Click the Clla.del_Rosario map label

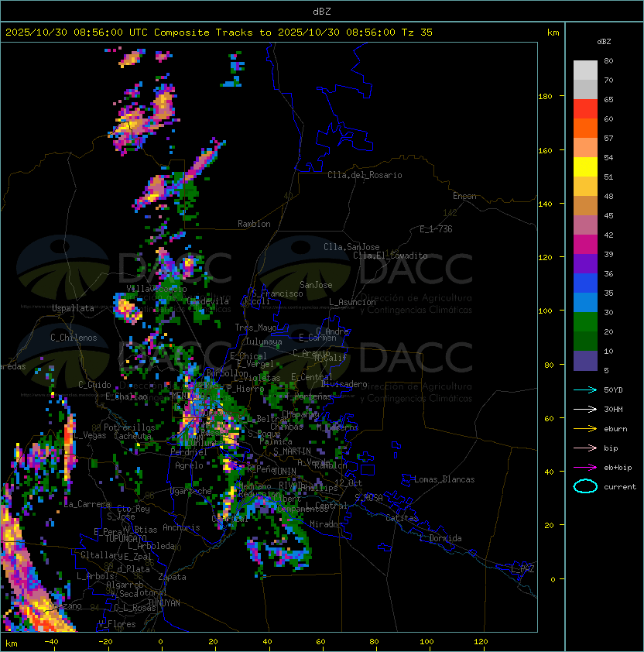point(365,175)
